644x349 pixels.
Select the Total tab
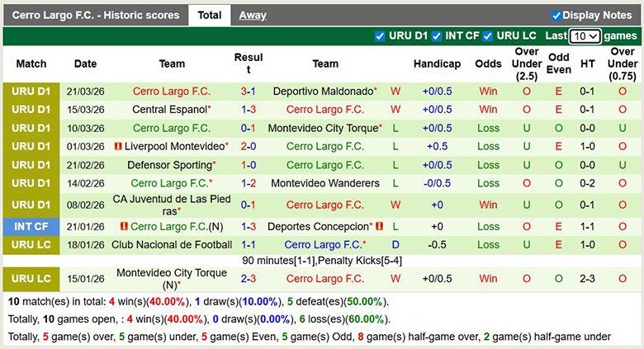210,15
